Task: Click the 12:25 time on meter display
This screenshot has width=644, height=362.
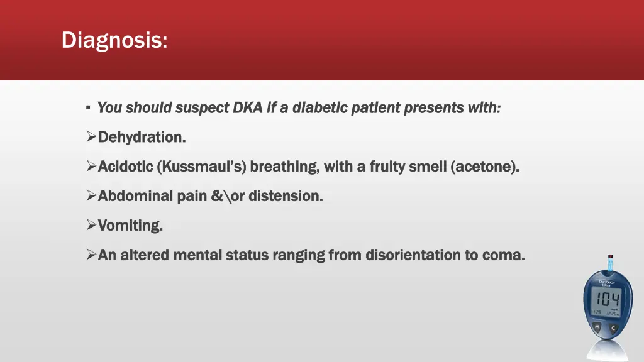Action: [614, 312]
